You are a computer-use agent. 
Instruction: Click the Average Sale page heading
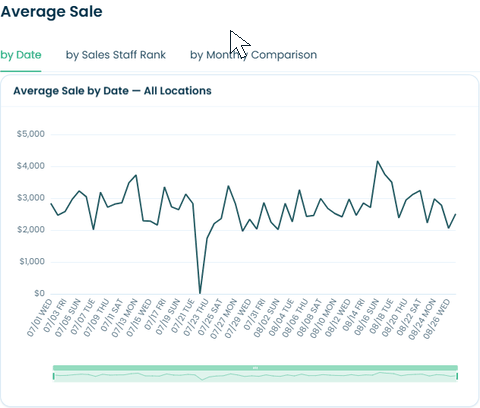click(x=51, y=12)
